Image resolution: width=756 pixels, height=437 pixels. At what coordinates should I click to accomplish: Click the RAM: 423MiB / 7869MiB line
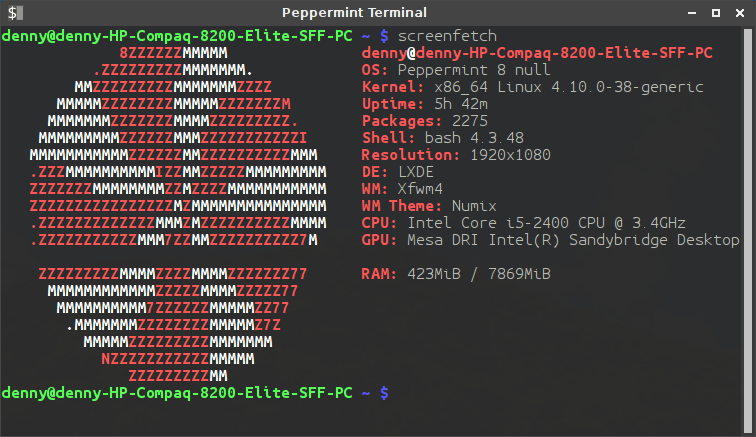coord(456,274)
